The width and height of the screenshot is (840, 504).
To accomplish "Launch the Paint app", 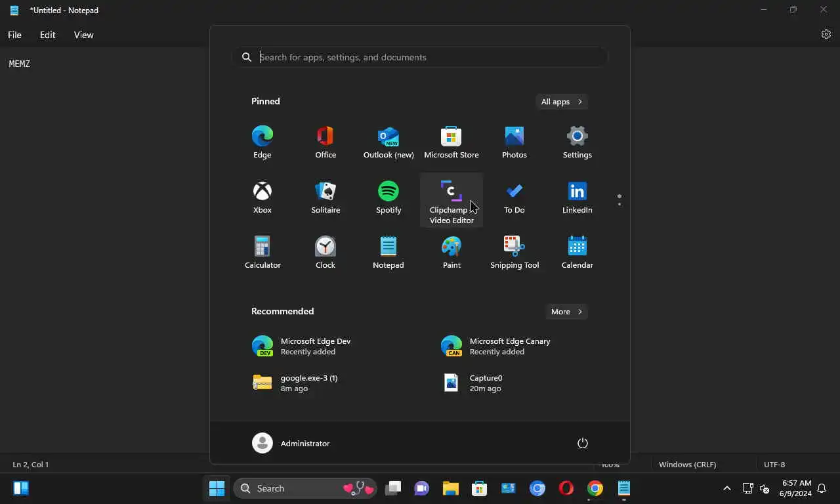I will coord(451,253).
